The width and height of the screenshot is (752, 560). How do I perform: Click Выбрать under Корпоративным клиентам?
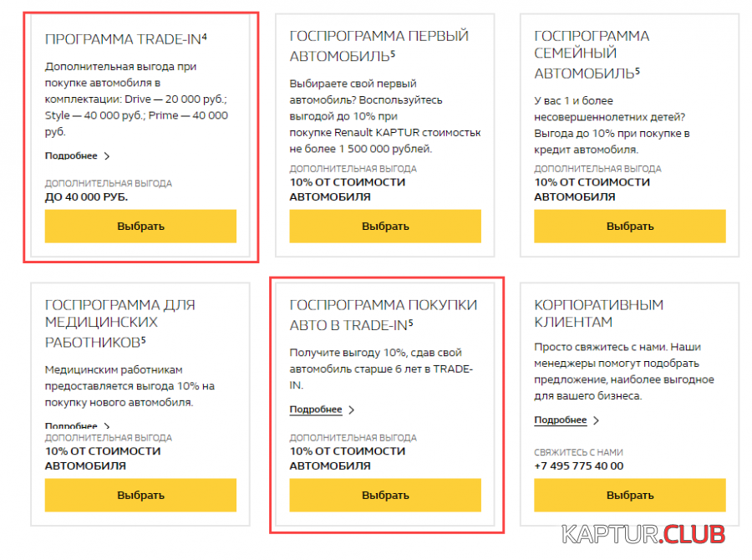coord(630,495)
